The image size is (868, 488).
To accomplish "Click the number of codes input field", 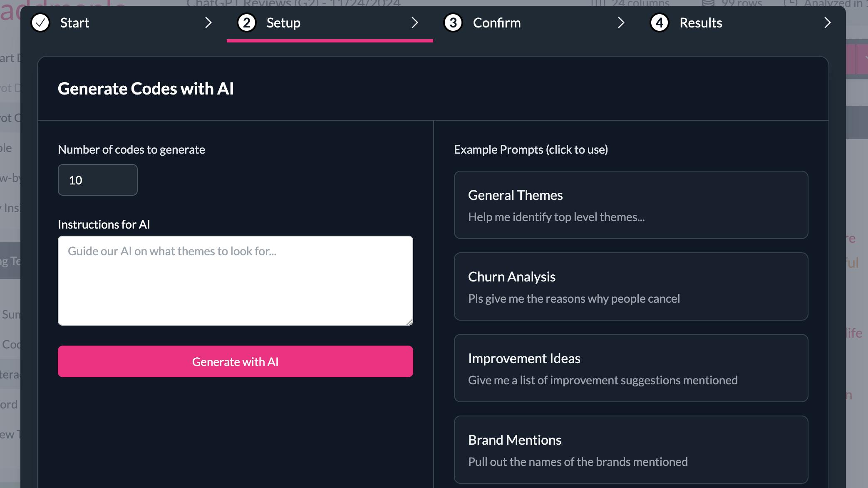I will click(97, 180).
